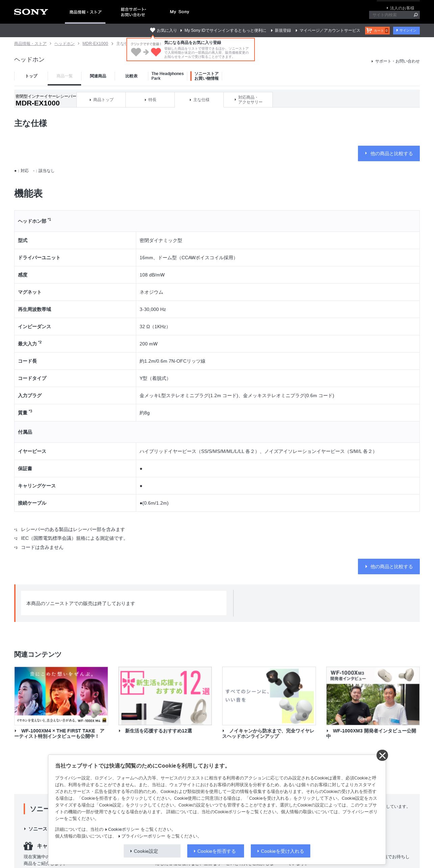Click the ネオジウム magnet value
The image size is (434, 868).
pyautogui.click(x=151, y=292)
